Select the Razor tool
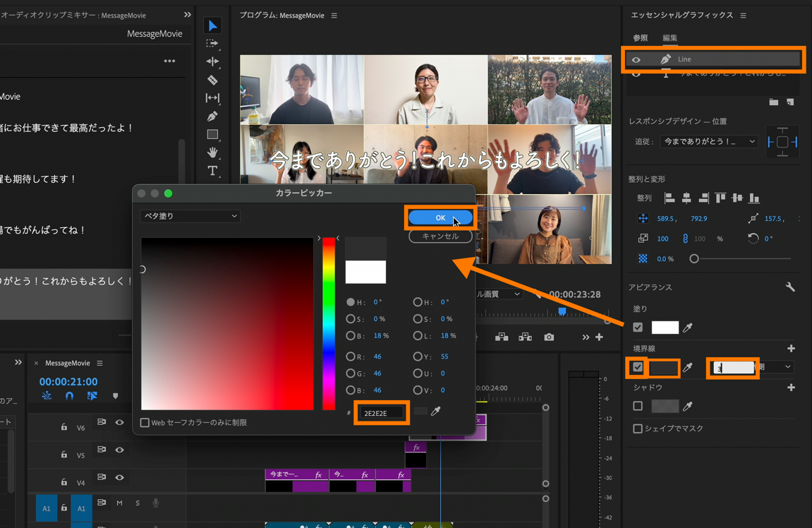This screenshot has height=528, width=812. (212, 80)
